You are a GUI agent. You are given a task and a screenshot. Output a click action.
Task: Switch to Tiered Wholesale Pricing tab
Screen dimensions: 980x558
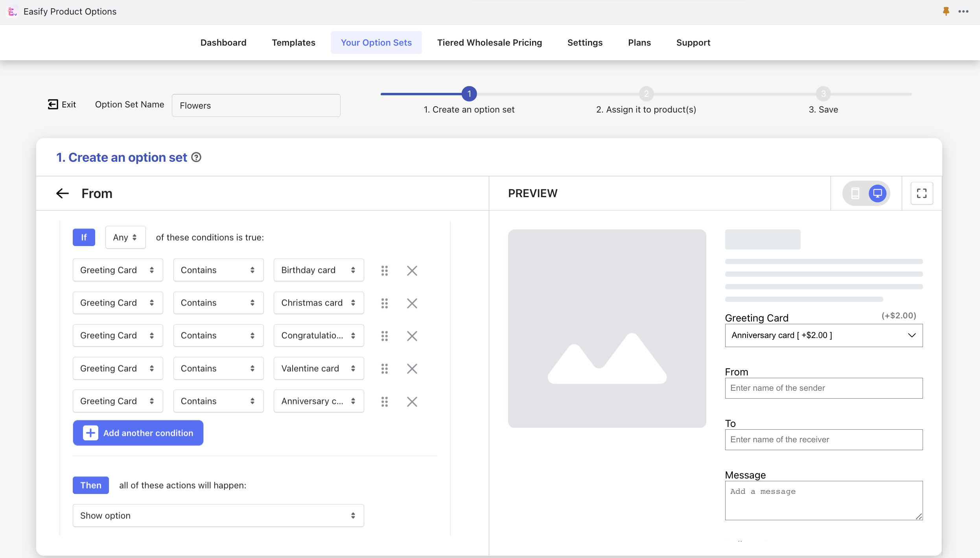pyautogui.click(x=490, y=42)
